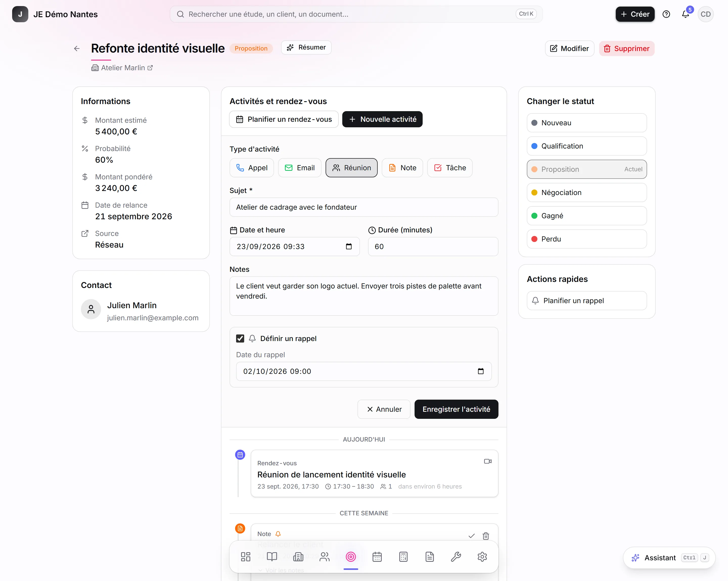Click the Julien Marlin contact avatar

pyautogui.click(x=91, y=309)
